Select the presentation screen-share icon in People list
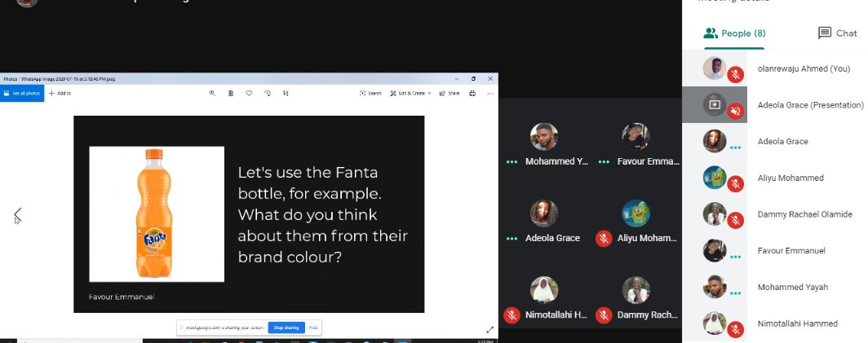 click(715, 104)
